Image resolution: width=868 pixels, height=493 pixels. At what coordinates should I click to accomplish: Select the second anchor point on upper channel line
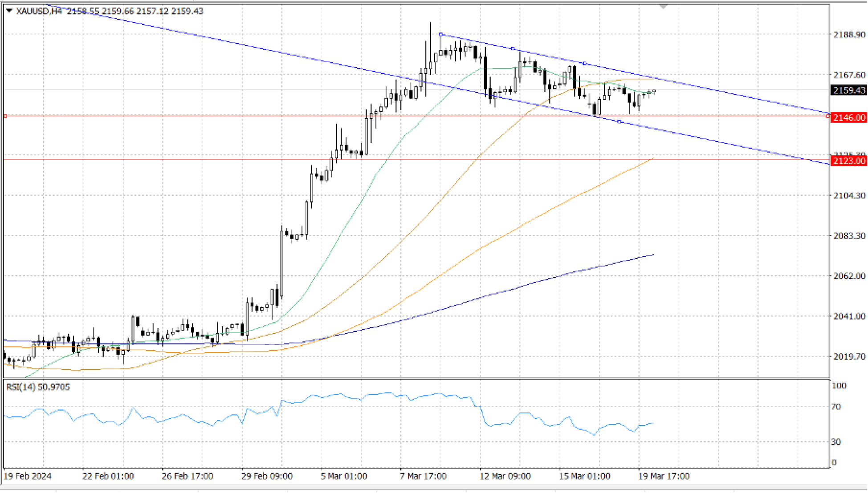pos(513,48)
